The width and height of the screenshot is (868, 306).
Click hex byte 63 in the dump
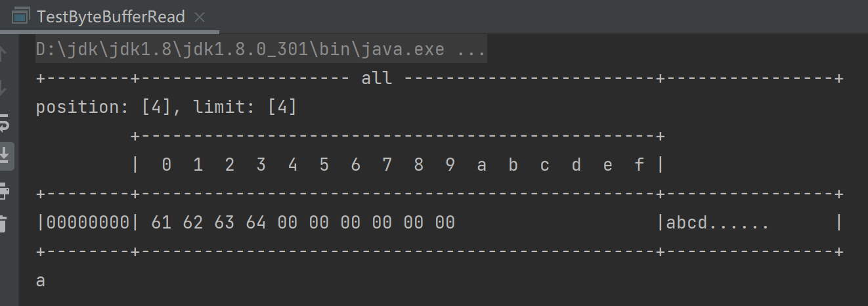click(x=224, y=223)
